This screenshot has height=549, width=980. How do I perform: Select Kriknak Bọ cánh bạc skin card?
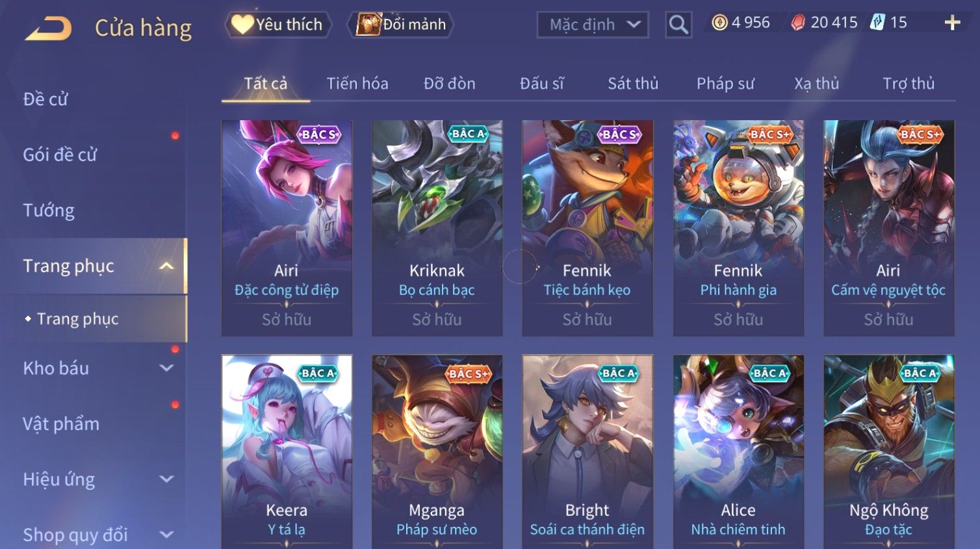click(x=437, y=228)
